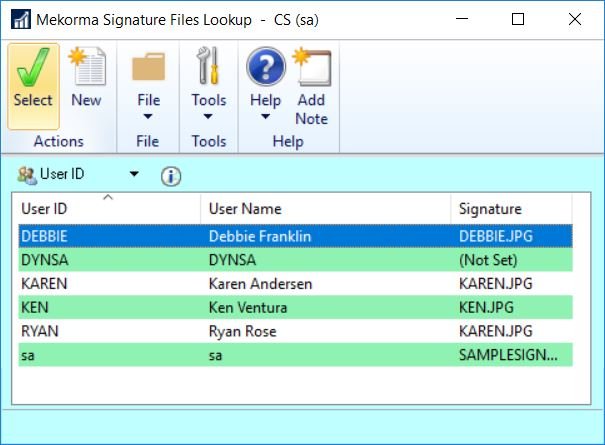Maximize the Signature Files Lookup window
The image size is (605, 445).
518,19
